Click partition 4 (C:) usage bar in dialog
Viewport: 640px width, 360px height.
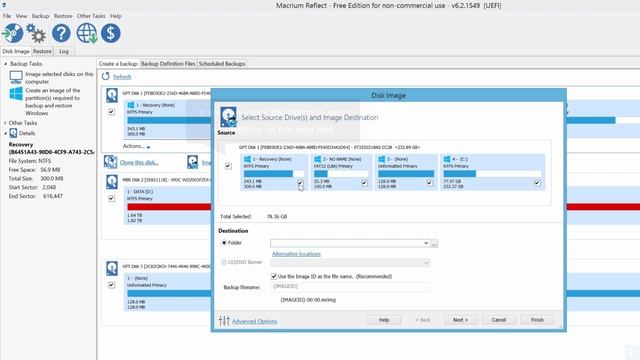coord(492,173)
